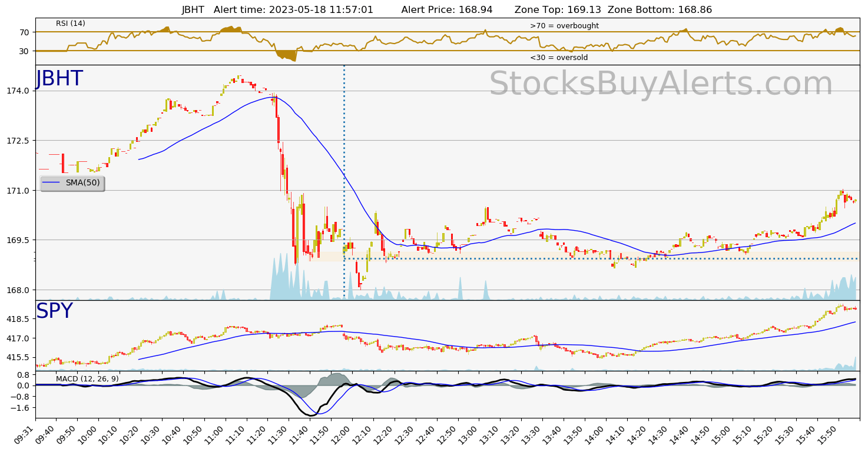868x452 pixels.
Task: Click 'Alert time: 2023-05-18 11:57:01' in title
Action: click(293, 9)
